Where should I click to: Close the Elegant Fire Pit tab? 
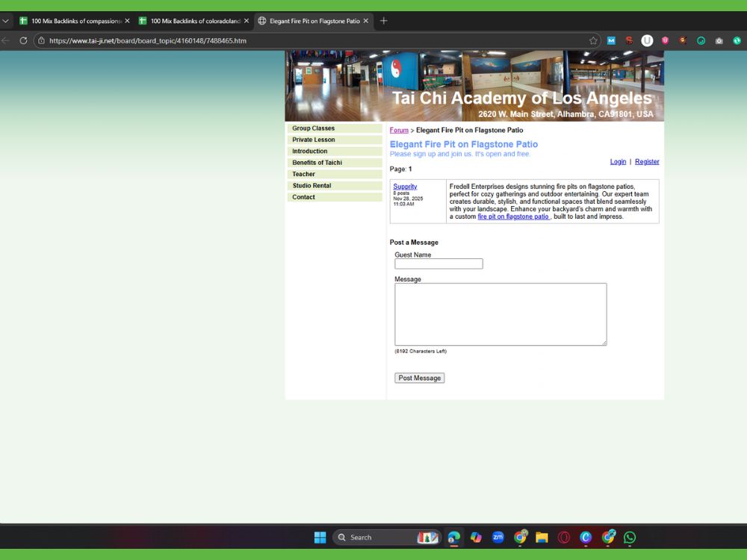point(366,21)
